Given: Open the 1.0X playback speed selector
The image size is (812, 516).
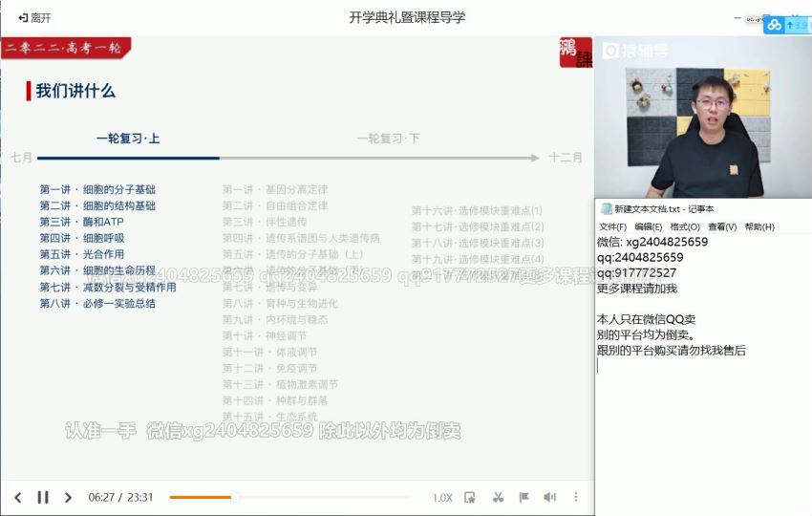Looking at the screenshot, I should point(442,498).
